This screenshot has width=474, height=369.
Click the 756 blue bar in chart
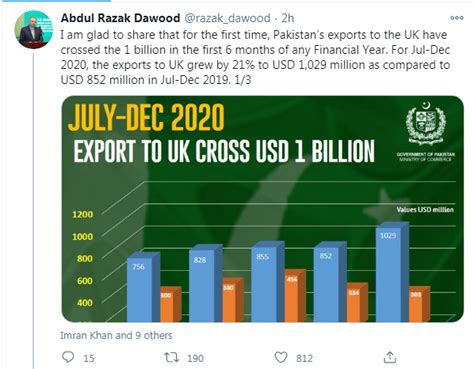point(139,290)
